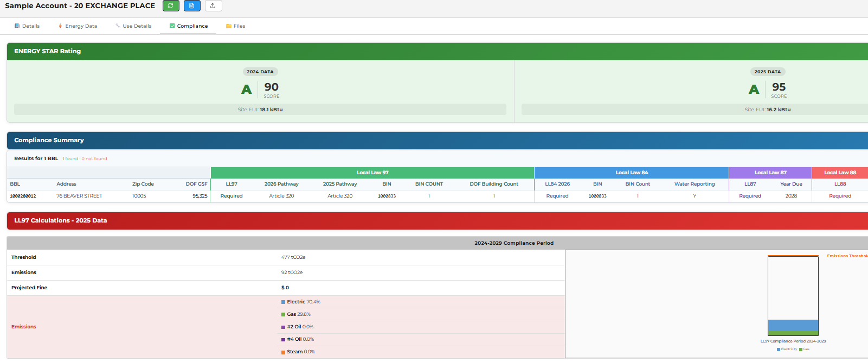
Task: Click the red Emissions breakdown label
Action: tap(24, 327)
